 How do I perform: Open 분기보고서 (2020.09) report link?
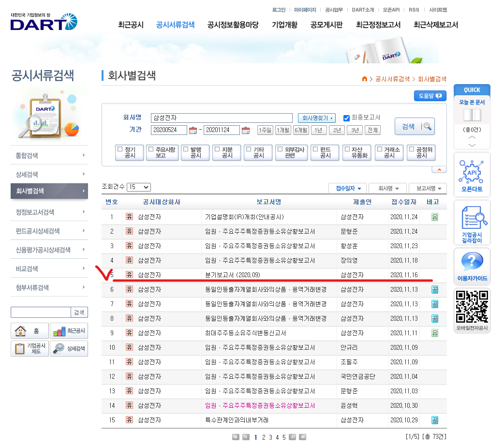click(233, 275)
